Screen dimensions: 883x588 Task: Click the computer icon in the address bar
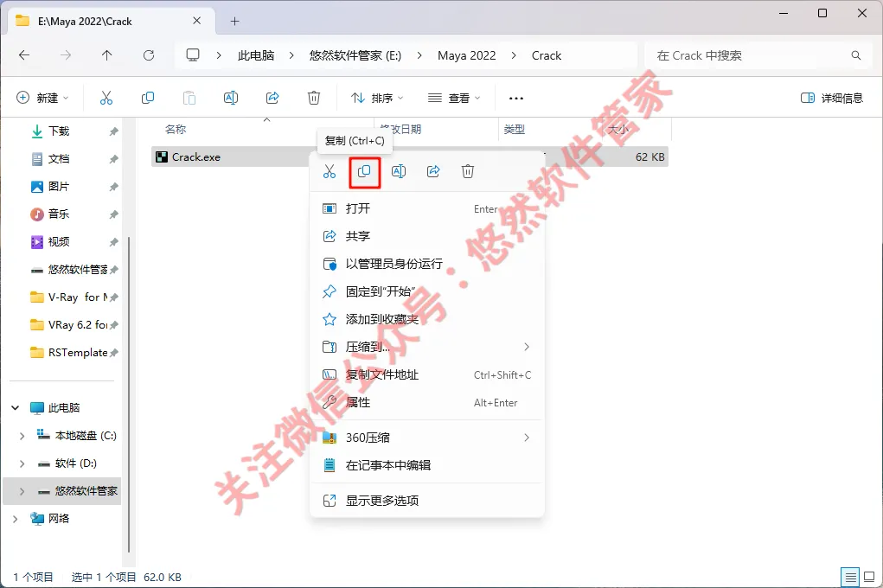click(x=193, y=55)
